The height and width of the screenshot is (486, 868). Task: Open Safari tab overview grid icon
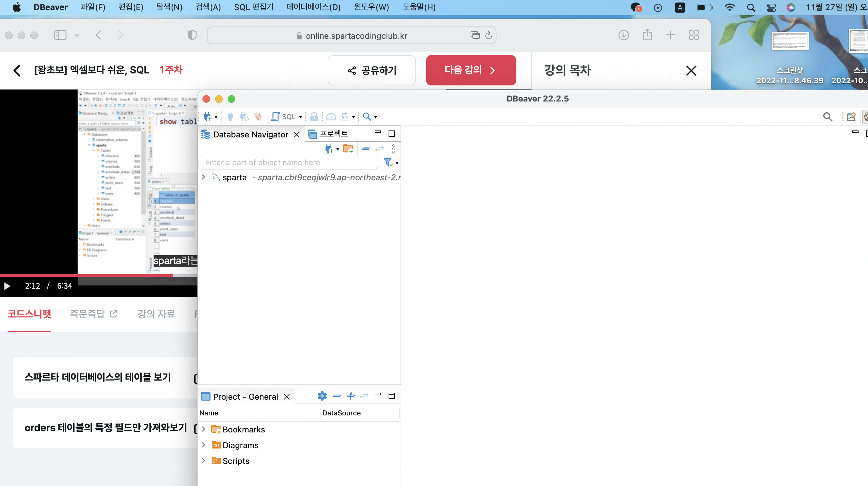coord(694,35)
